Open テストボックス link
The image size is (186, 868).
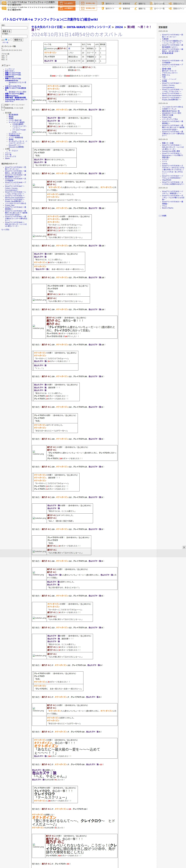point(10,157)
